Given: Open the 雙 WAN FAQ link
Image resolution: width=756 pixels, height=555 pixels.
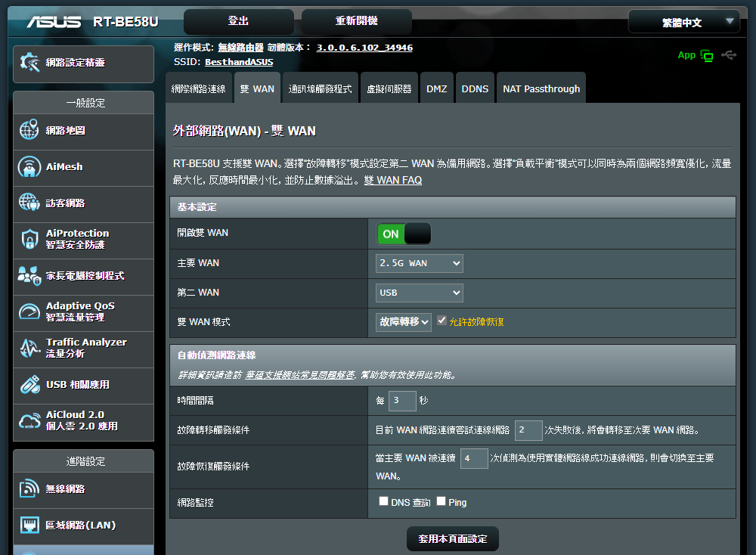Looking at the screenshot, I should click(x=392, y=180).
